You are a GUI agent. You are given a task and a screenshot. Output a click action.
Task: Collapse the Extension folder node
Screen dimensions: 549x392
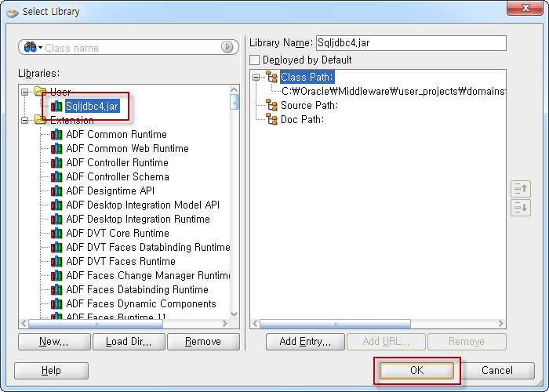point(24,121)
